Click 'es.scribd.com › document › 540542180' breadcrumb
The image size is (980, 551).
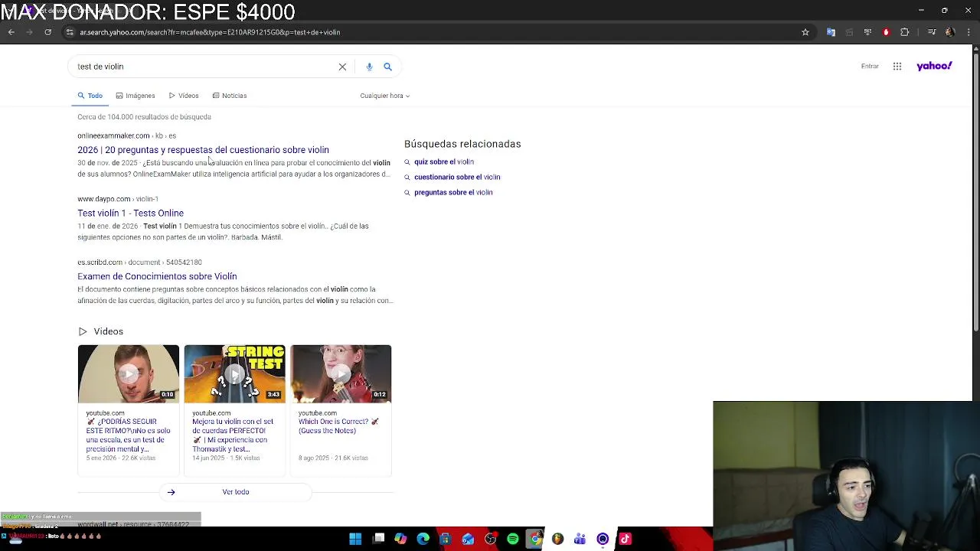point(139,262)
